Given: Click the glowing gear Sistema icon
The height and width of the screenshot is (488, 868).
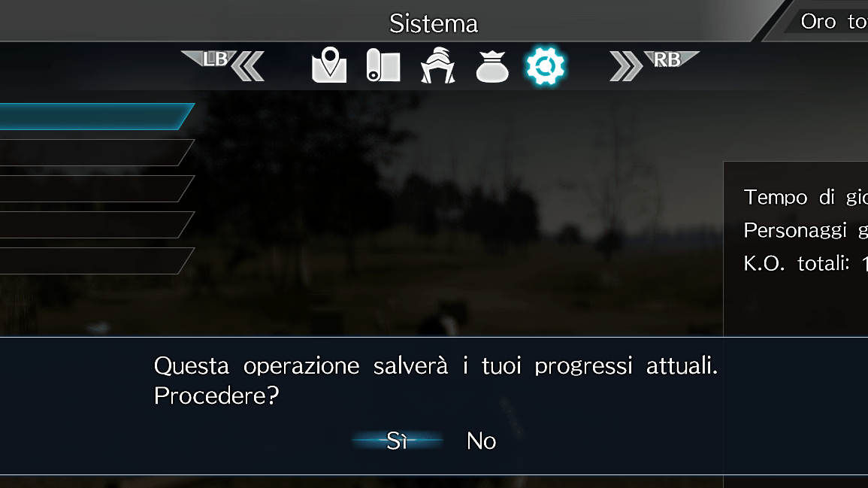Looking at the screenshot, I should tap(546, 66).
